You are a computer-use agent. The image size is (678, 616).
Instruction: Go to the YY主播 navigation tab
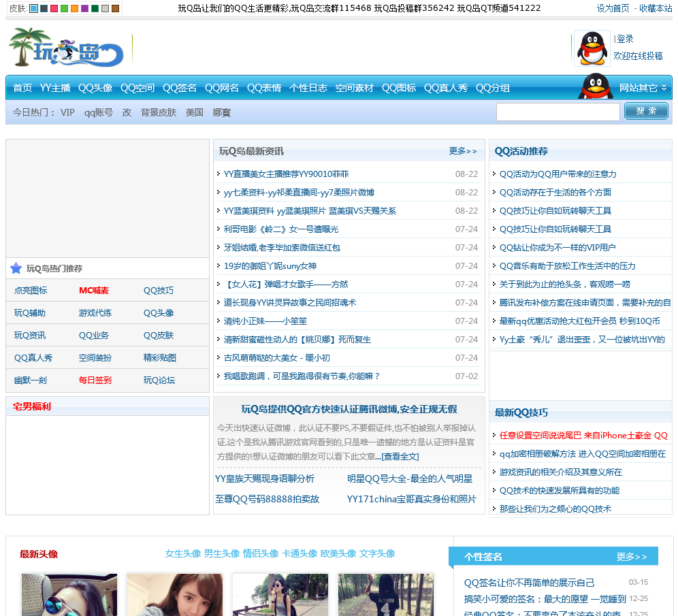coord(55,88)
